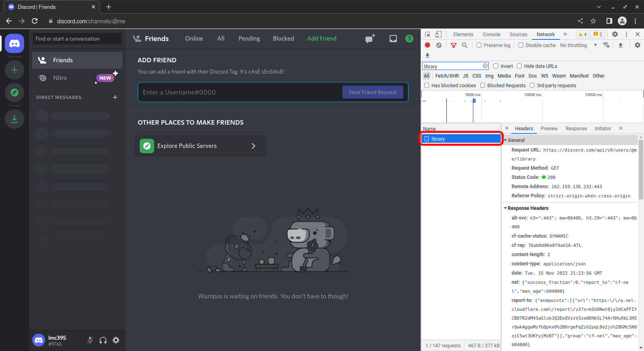Import HAR file upload arrow
644x351 pixels.
tap(621, 45)
